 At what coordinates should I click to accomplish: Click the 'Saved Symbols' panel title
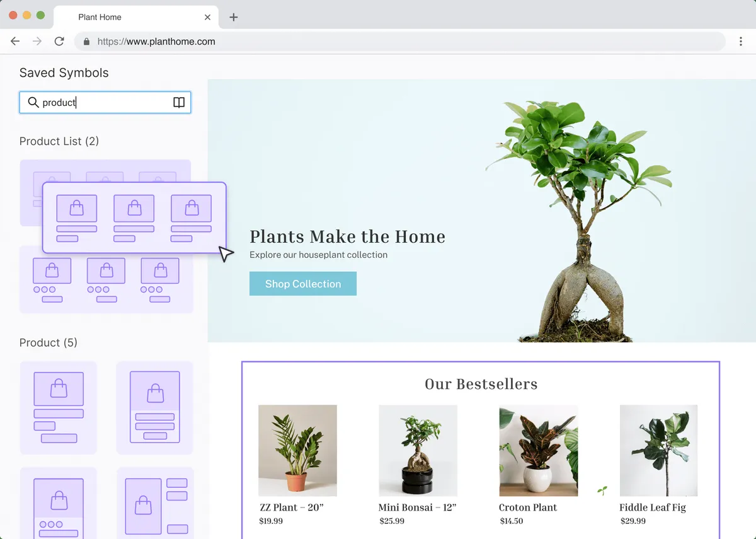[x=64, y=73]
